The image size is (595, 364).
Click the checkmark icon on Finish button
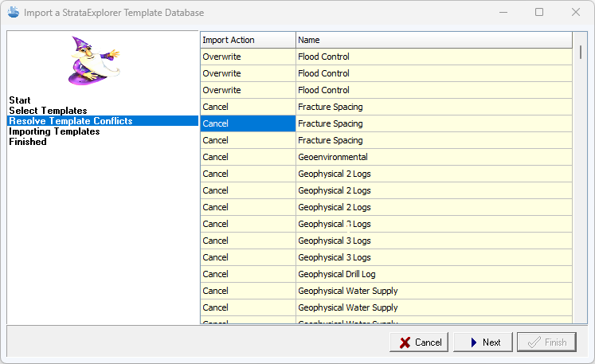(x=532, y=342)
